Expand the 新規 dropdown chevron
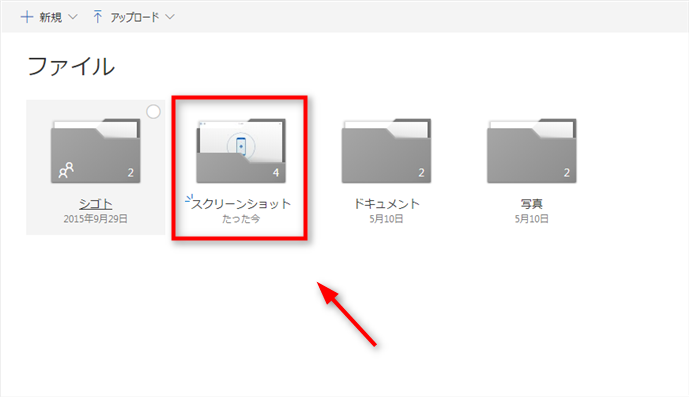689x397 pixels. (x=73, y=17)
